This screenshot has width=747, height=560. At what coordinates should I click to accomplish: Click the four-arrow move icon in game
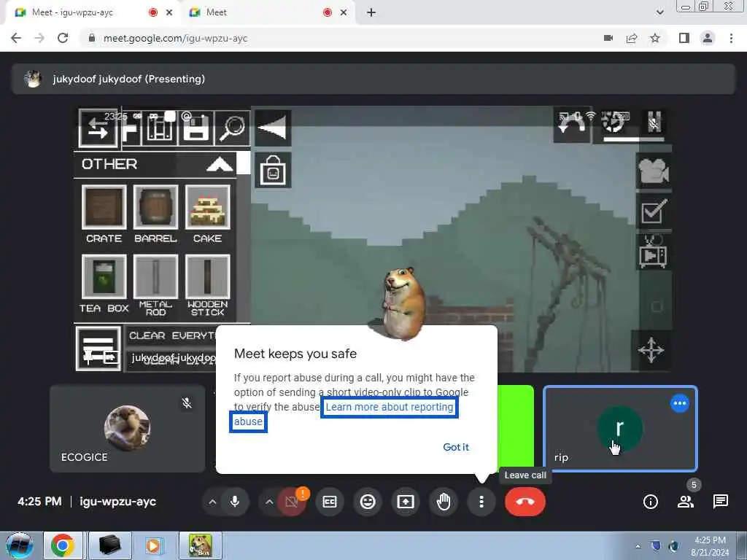(x=651, y=351)
